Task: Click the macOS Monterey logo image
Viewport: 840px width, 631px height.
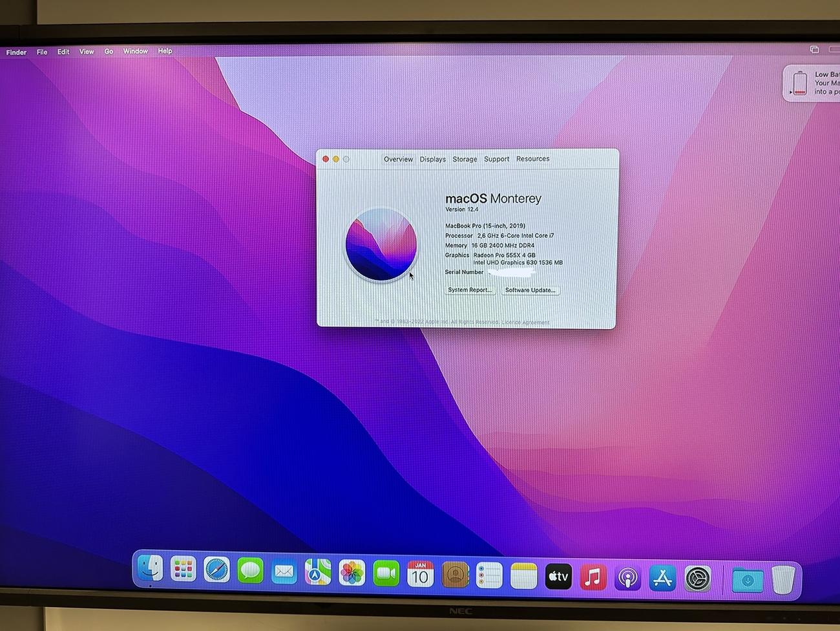Action: (x=381, y=245)
